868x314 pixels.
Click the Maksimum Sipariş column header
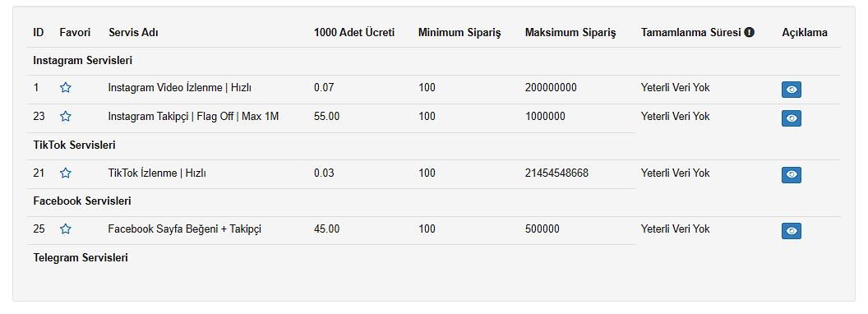(570, 33)
